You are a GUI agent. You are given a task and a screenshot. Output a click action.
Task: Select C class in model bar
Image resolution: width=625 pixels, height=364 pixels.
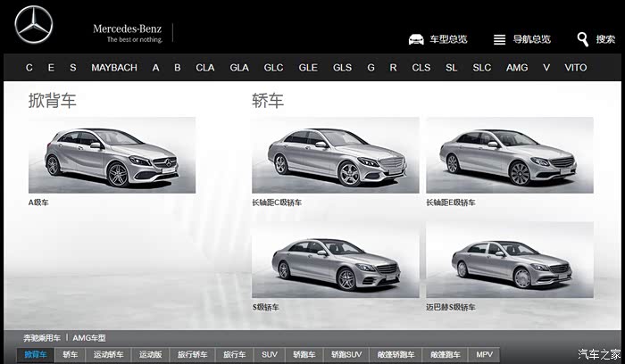tap(29, 68)
